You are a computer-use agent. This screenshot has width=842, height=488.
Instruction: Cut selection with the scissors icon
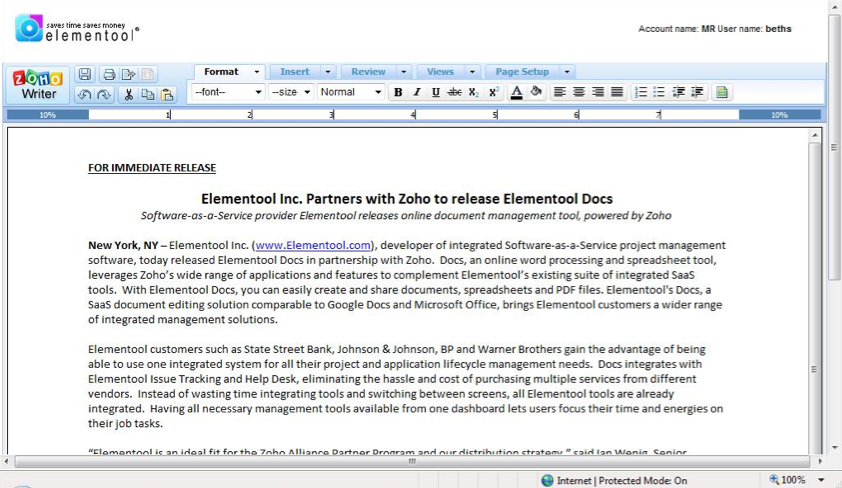tap(128, 94)
